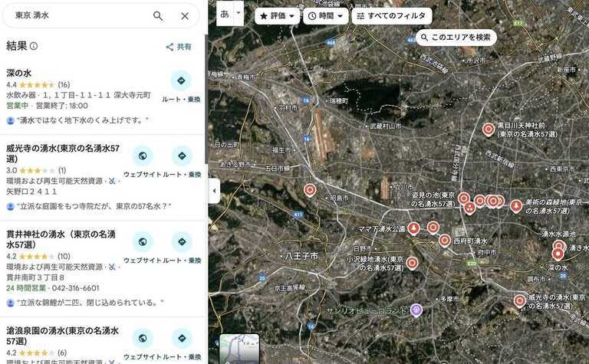Open the 評価 rating filter dropdown
589x364 pixels.
277,16
